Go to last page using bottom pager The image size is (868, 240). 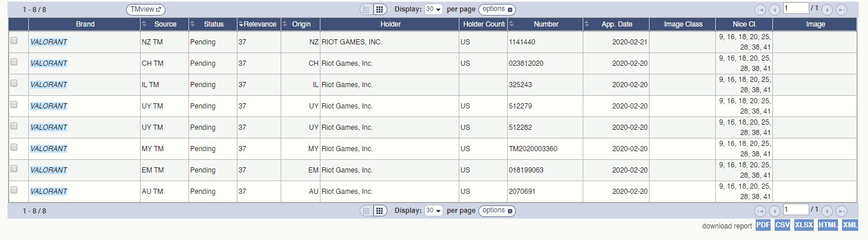pos(841,211)
